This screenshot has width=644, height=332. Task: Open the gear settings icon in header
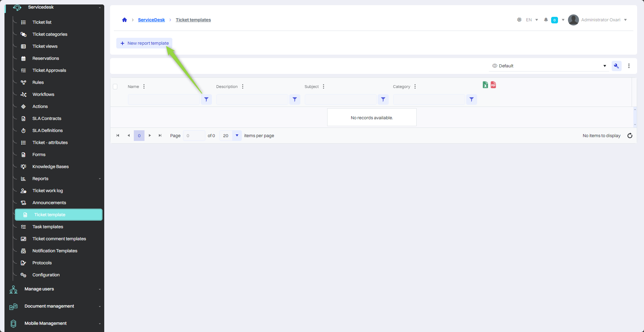[519, 20]
